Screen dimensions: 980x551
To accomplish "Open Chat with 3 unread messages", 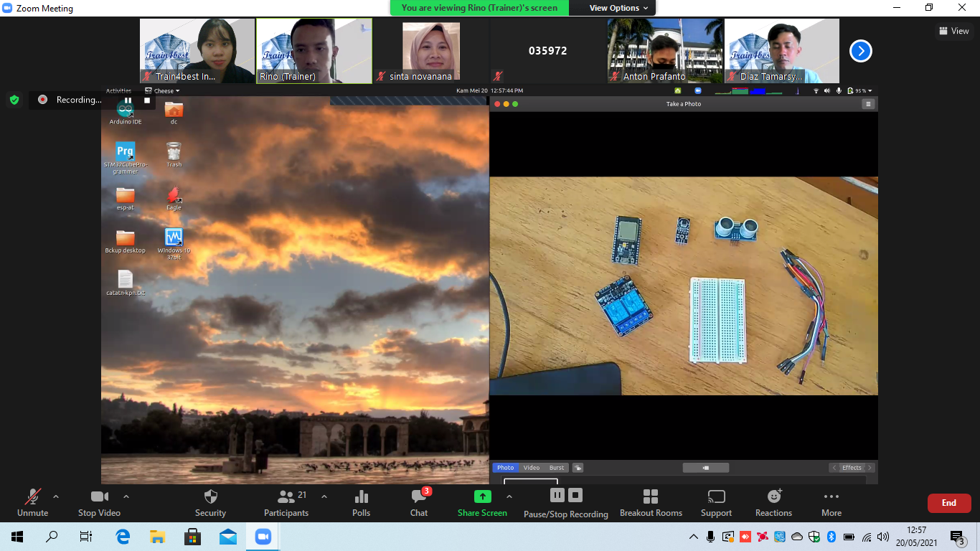I will [x=419, y=497].
